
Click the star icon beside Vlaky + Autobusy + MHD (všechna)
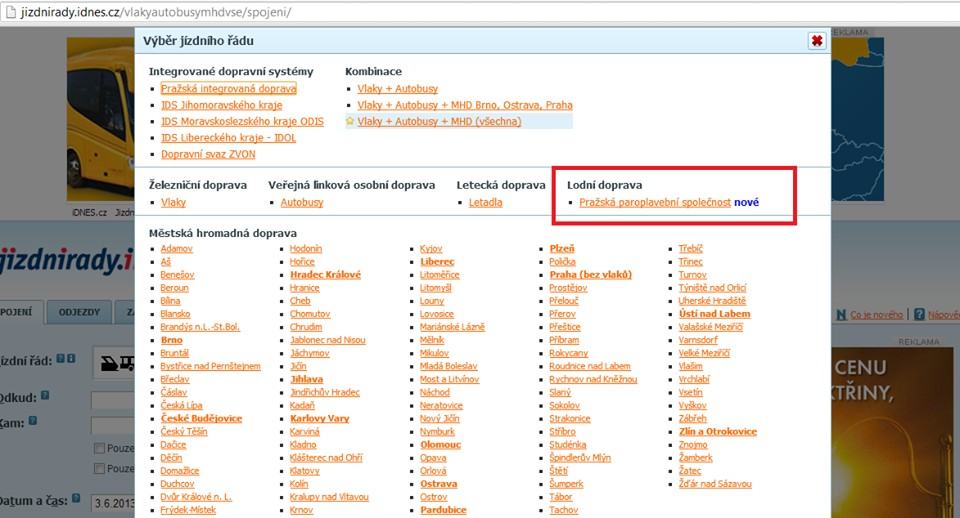pos(350,121)
